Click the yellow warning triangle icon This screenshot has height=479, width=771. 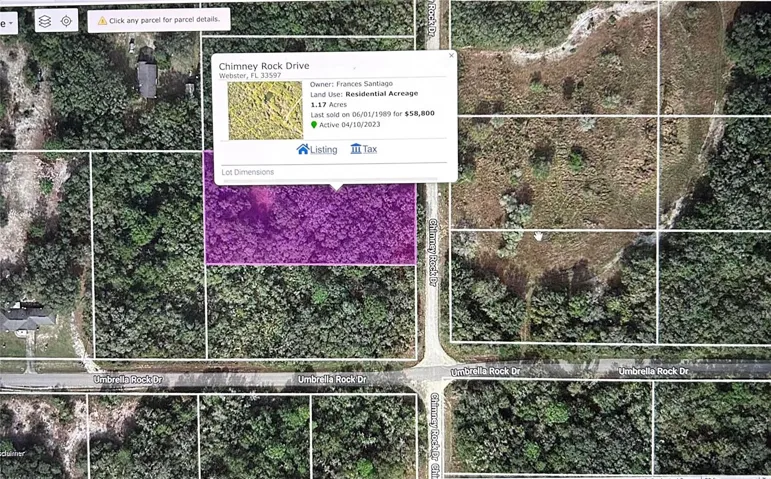(102, 21)
